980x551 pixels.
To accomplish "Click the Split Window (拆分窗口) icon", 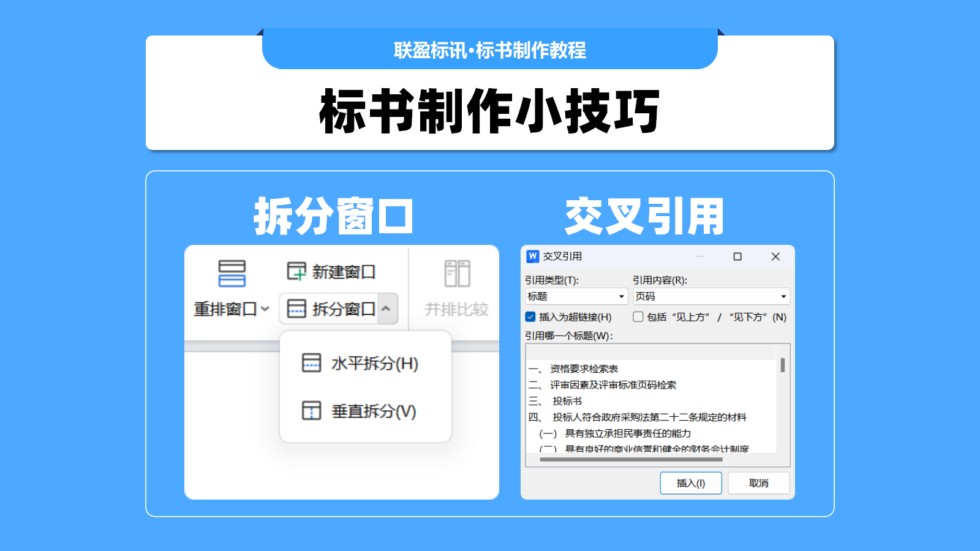I will [296, 309].
